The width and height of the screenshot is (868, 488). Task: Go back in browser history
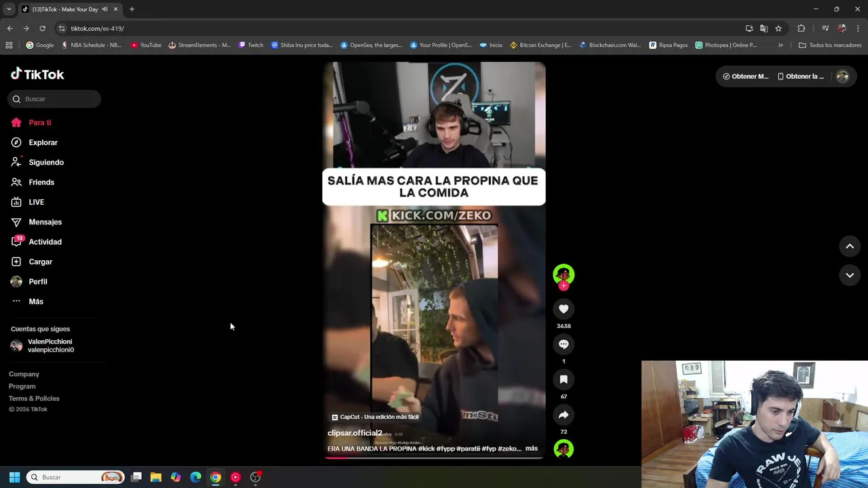(9, 28)
